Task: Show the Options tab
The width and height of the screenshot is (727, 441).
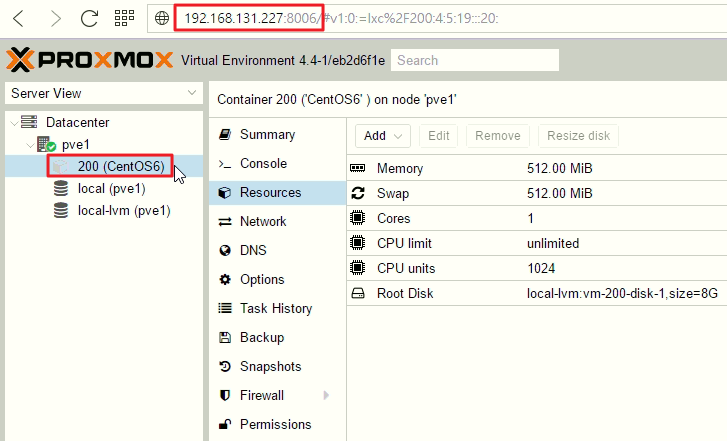Action: pyautogui.click(x=277, y=280)
